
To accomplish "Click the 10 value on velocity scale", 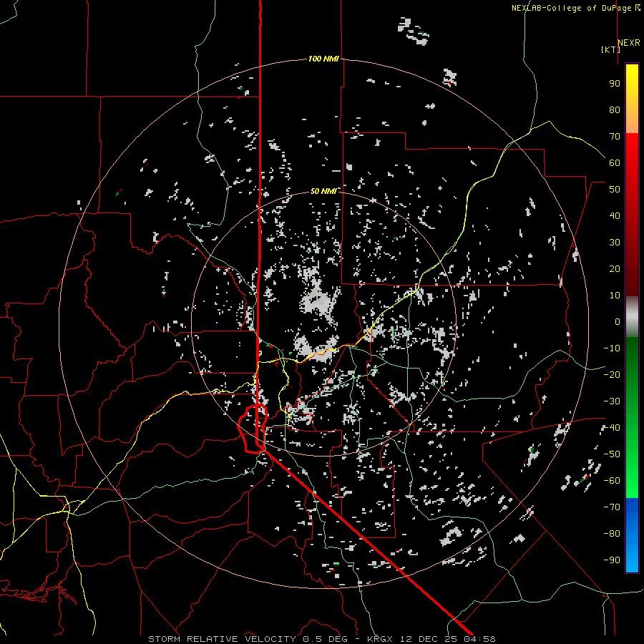I will click(615, 296).
